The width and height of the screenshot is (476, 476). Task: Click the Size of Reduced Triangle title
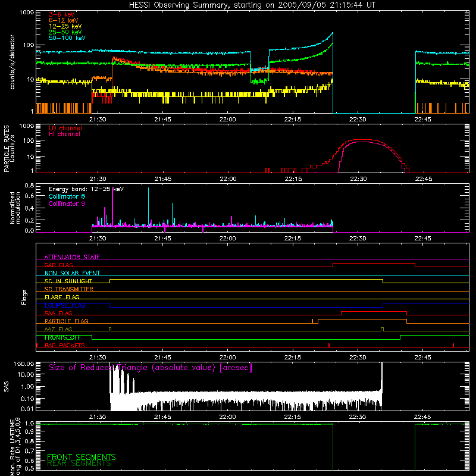[x=151, y=368]
